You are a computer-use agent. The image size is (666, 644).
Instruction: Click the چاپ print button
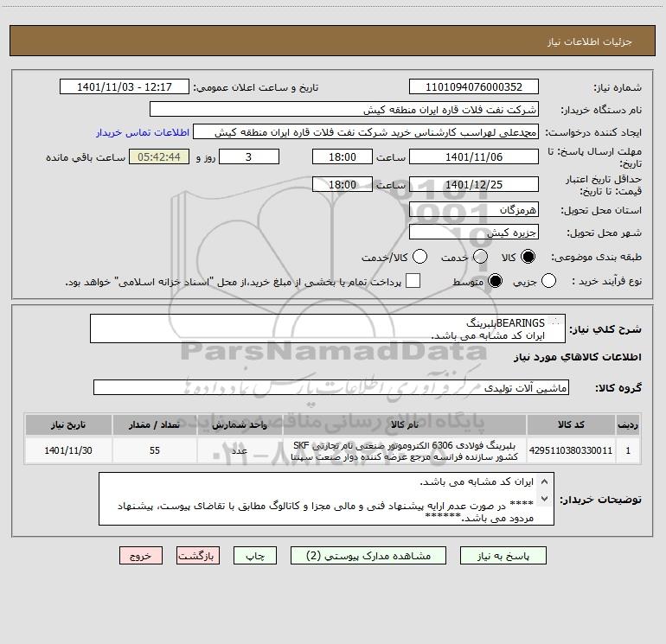(255, 556)
